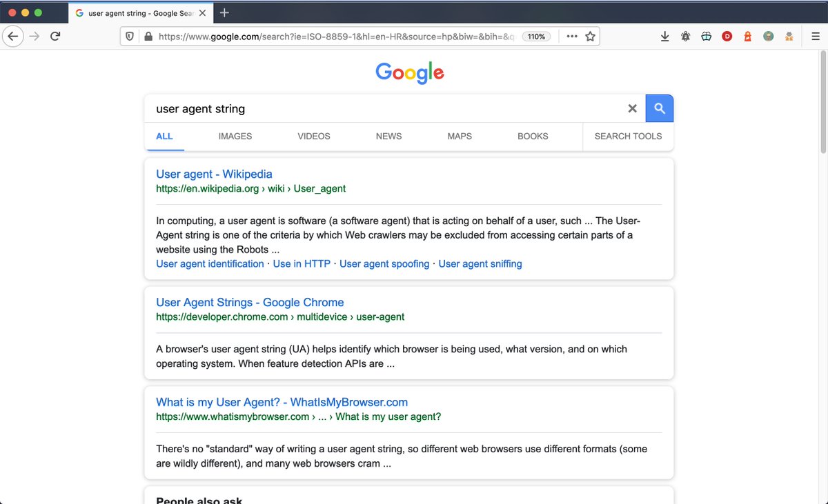Open User agent identification sublink
The width and height of the screenshot is (828, 504).
210,263
